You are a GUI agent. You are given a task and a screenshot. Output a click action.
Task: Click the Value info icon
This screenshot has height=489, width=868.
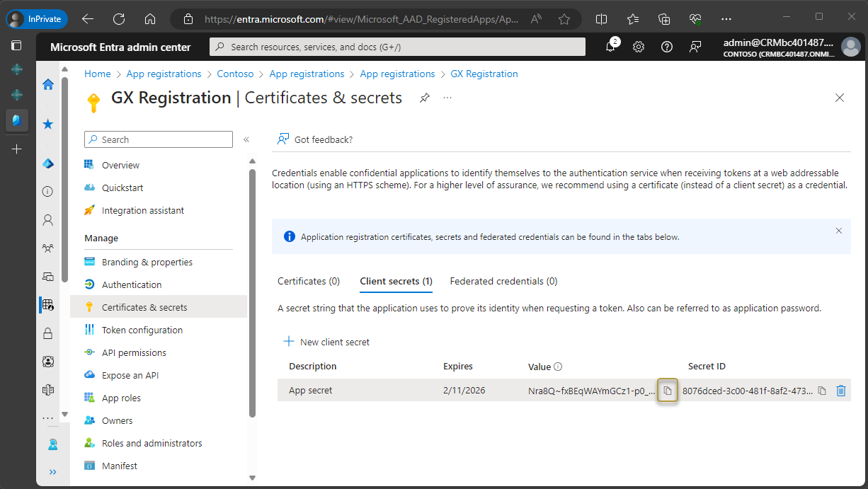click(558, 367)
